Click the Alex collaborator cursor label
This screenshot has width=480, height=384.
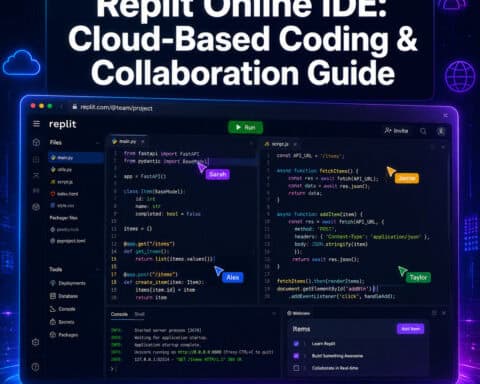(233, 277)
